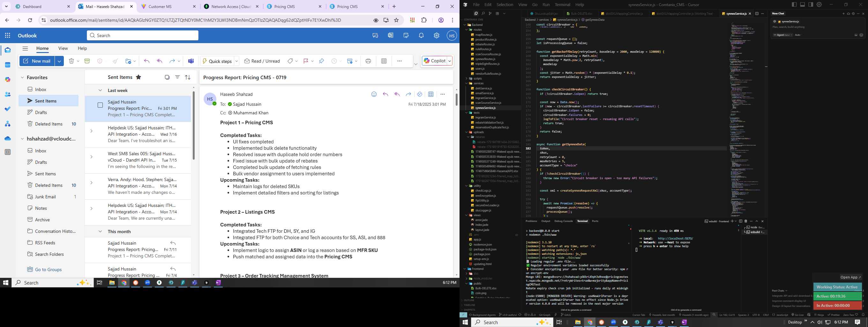The width and height of the screenshot is (868, 327).
Task: Open Outlook notifications bell
Action: tap(421, 35)
